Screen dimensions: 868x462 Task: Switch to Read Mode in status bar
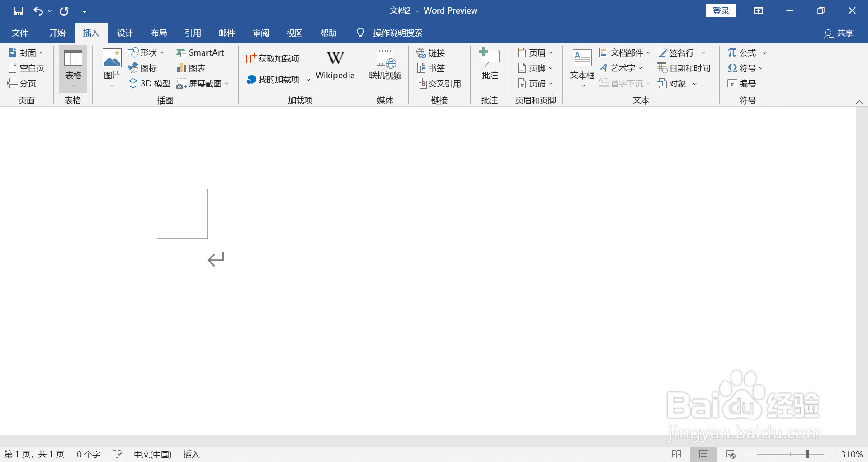(x=677, y=454)
